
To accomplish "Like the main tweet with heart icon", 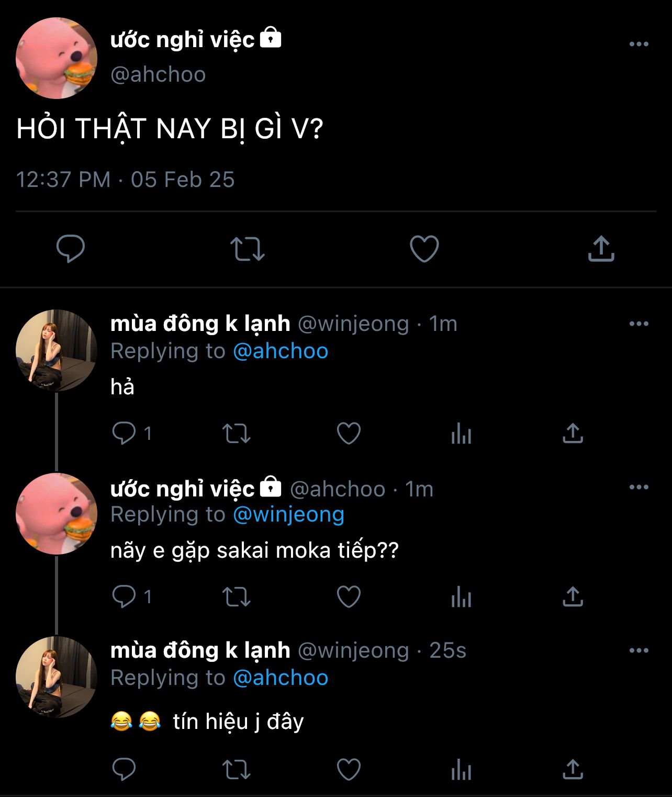I will pos(424,249).
